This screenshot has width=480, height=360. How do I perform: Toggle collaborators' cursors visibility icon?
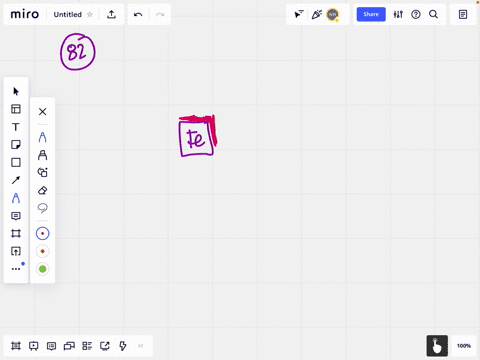[299, 14]
